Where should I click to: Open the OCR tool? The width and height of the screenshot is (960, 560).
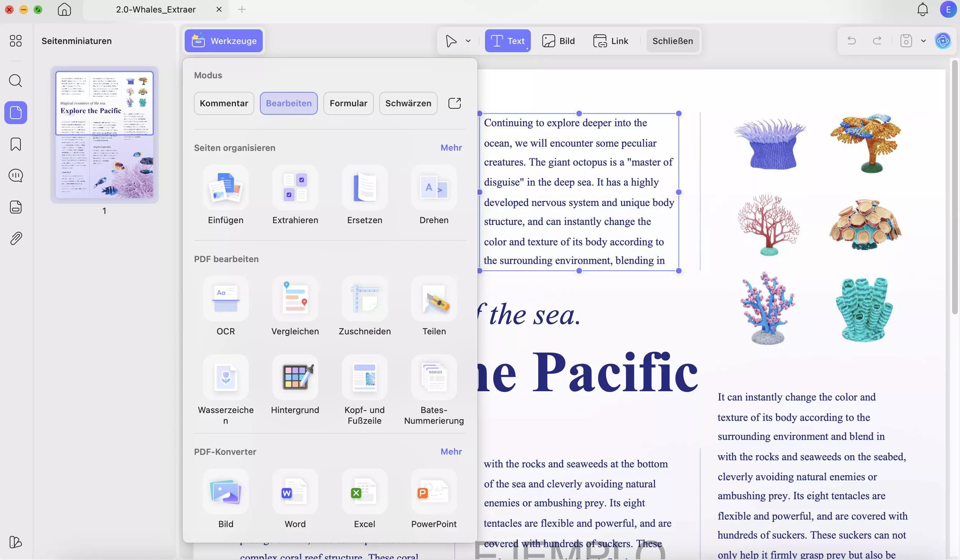point(226,299)
